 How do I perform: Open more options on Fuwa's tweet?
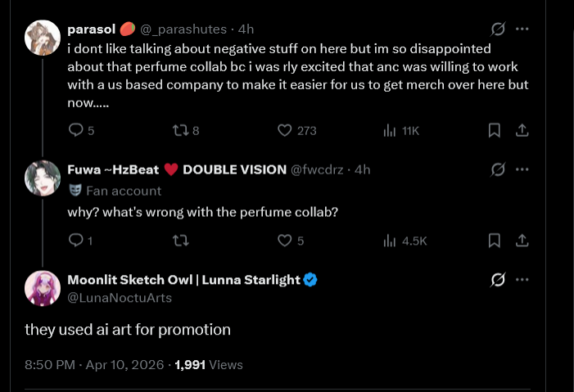[522, 169]
